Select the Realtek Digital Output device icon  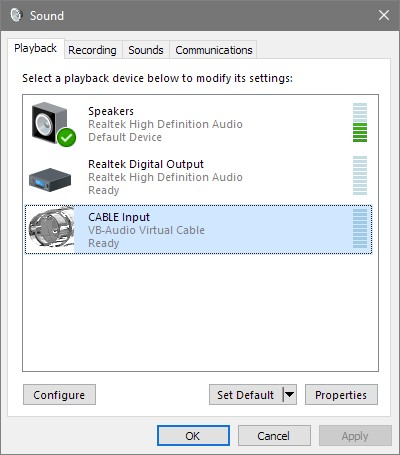tap(50, 180)
